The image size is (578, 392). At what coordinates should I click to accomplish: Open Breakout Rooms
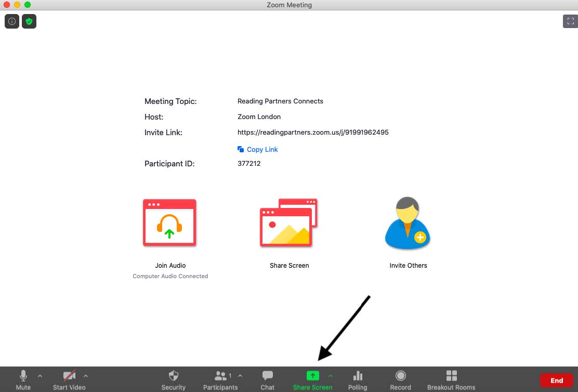coord(451,380)
